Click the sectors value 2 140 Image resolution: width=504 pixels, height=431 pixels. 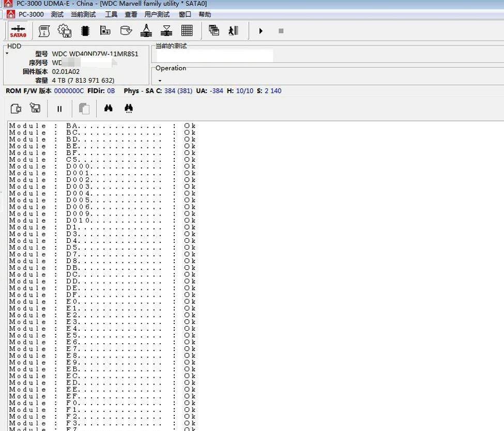273,91
